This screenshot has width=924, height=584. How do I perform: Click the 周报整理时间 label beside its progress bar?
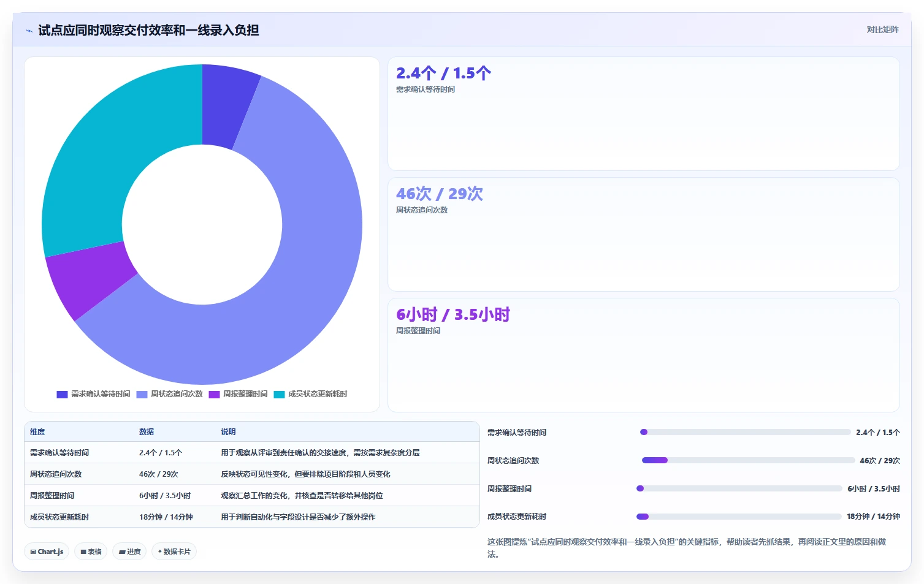pyautogui.click(x=510, y=489)
